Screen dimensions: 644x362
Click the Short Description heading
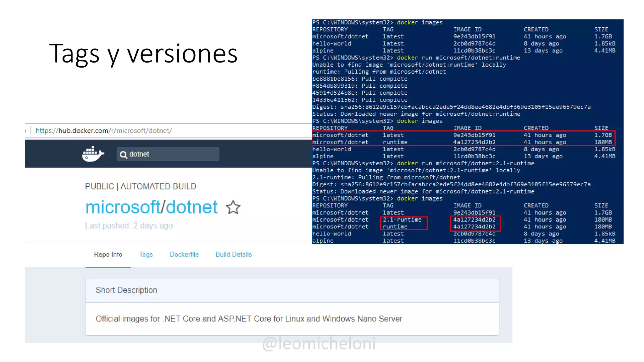coord(126,290)
